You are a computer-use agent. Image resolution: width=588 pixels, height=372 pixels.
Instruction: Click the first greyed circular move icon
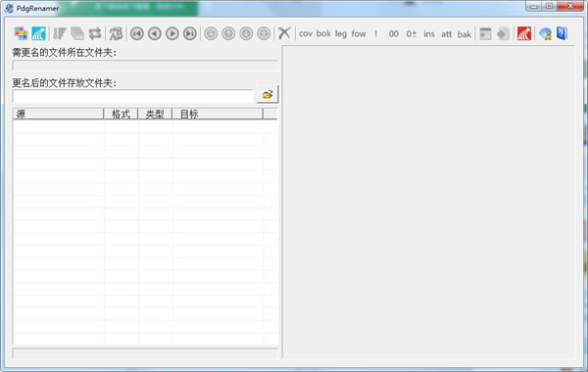[211, 33]
